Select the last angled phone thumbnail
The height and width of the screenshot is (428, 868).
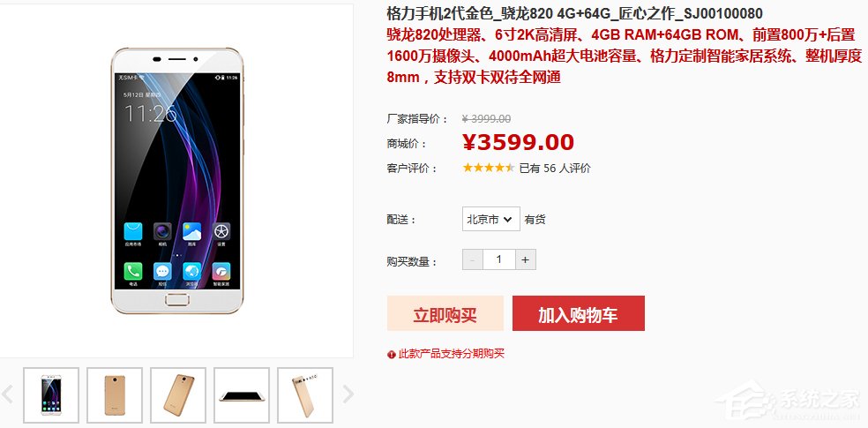tap(305, 394)
